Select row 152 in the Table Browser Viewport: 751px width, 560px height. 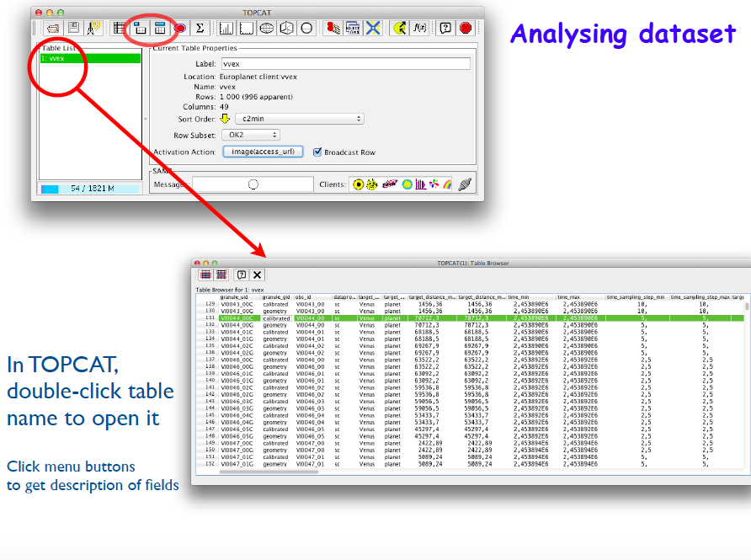471,464
